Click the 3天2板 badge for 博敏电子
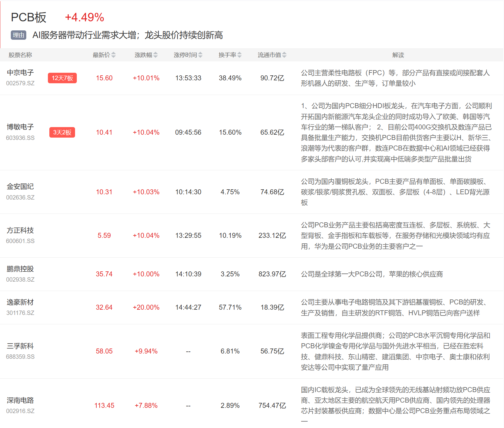This screenshot has height=428, width=504. click(x=62, y=132)
